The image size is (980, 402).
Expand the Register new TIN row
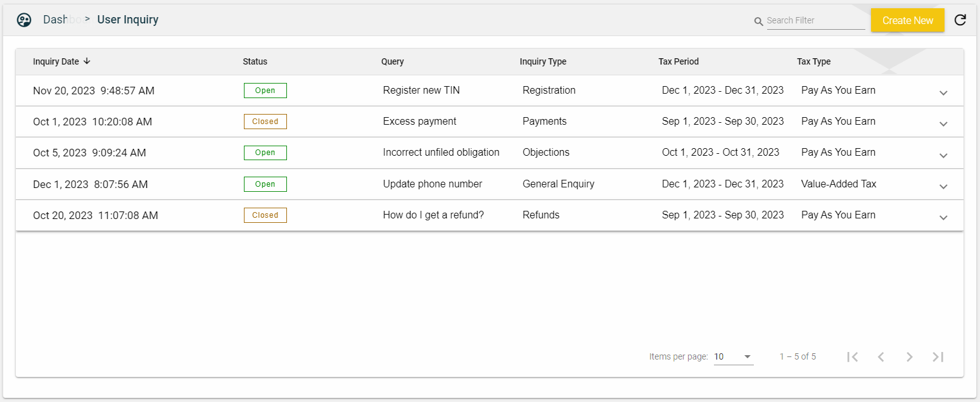click(x=943, y=93)
